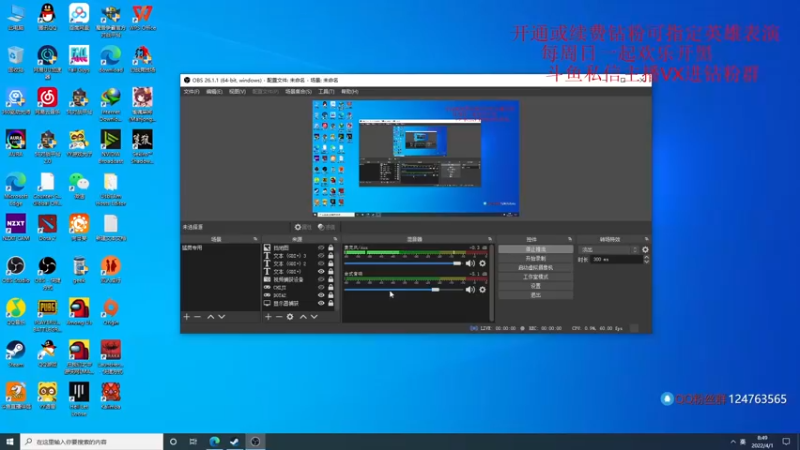This screenshot has height=450, width=800.
Task: Open first mixer channel gear settings
Action: pos(483,263)
